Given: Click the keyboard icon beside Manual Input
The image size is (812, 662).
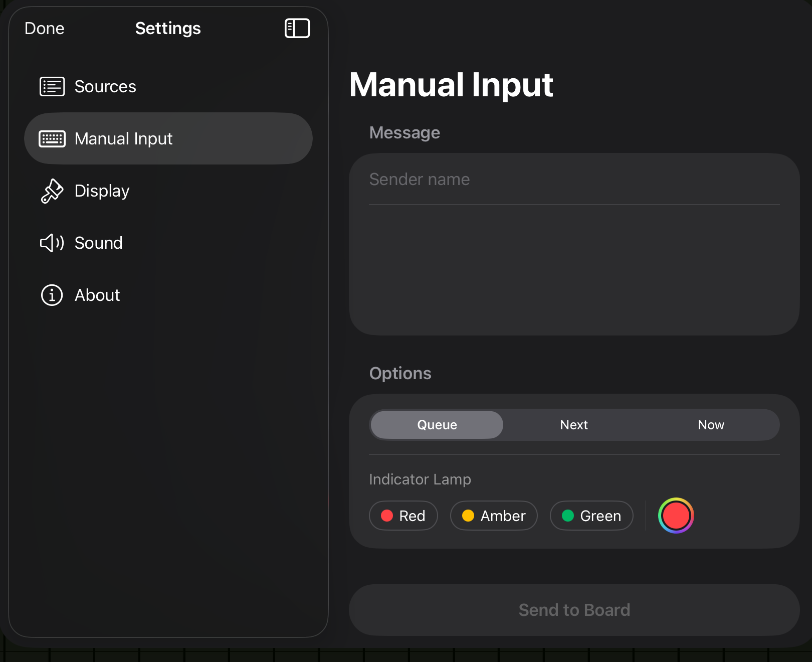Looking at the screenshot, I should pos(53,138).
